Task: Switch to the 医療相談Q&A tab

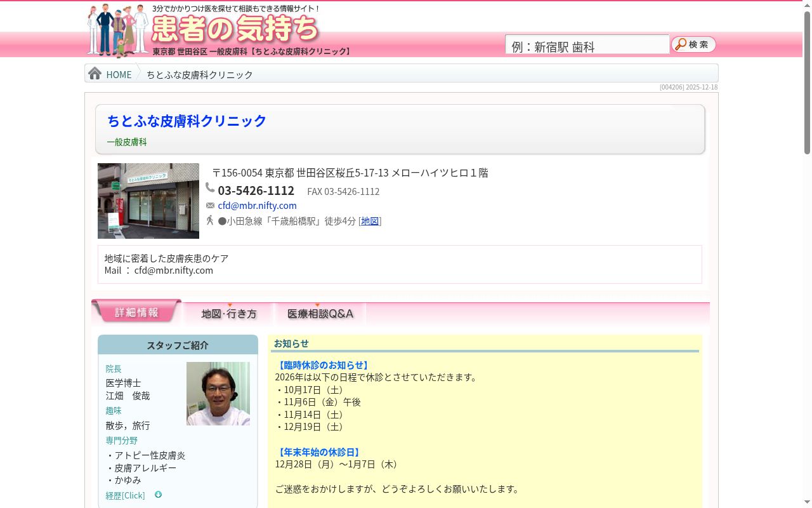Action: tap(320, 314)
